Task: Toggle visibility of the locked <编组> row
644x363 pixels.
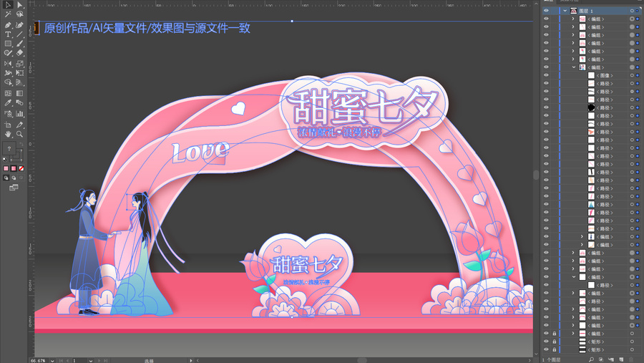Action: [546, 334]
